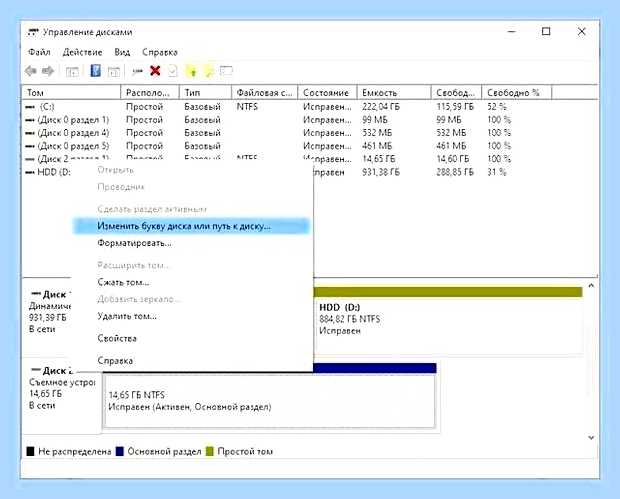The width and height of the screenshot is (620, 499).
Task: Select the (C:) volume drive icon
Action: [30, 107]
